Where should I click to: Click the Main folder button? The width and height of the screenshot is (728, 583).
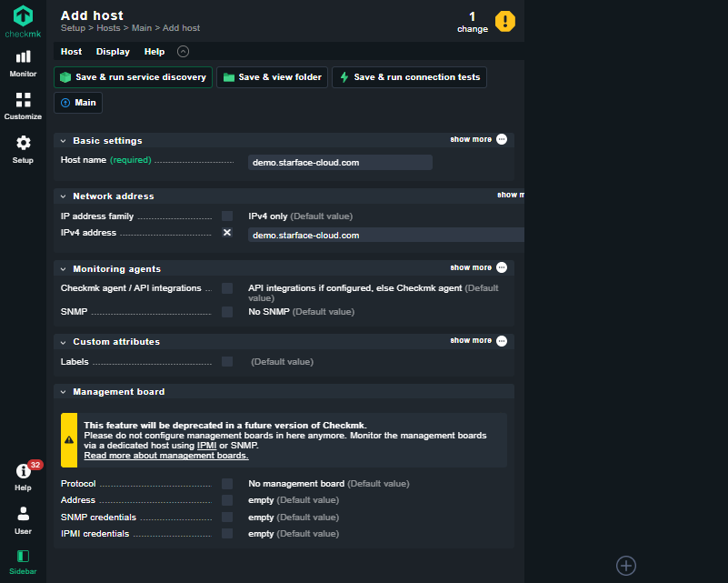(78, 103)
